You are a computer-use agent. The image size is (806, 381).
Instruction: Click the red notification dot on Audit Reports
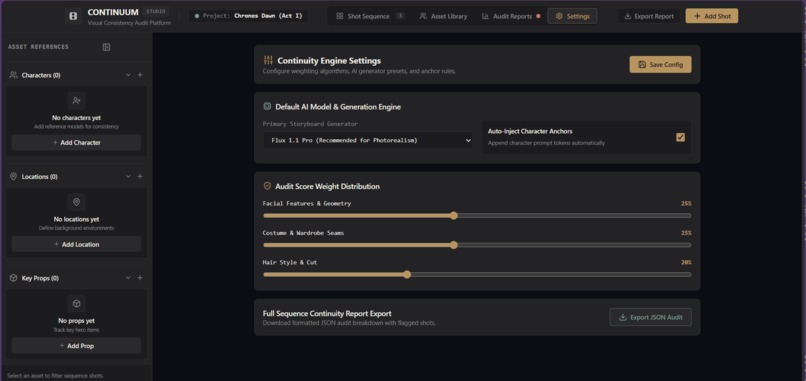coord(538,16)
